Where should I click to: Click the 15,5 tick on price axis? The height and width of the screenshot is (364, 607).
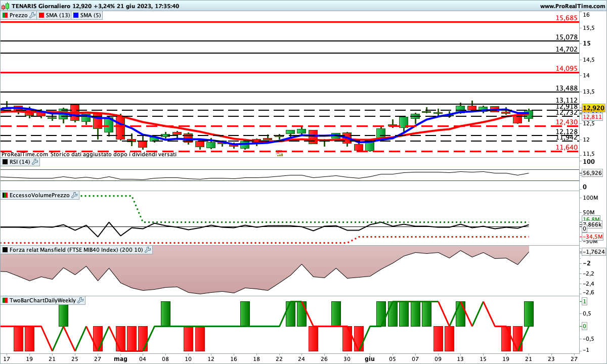588,27
